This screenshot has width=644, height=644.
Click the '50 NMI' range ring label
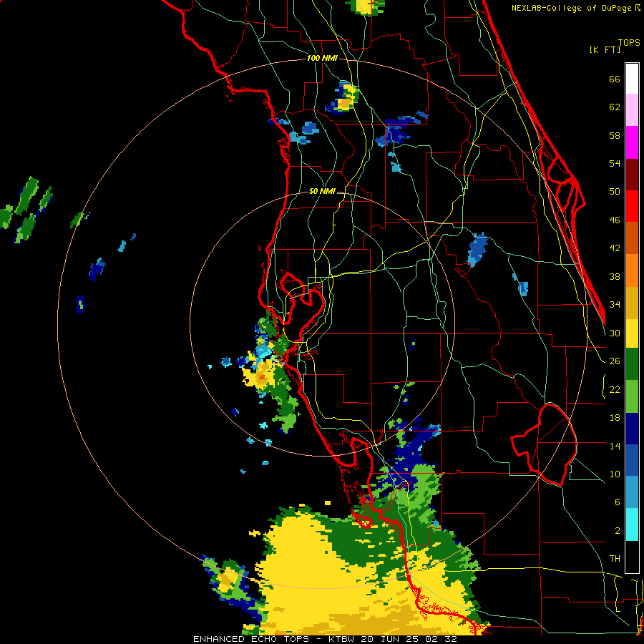(x=322, y=191)
